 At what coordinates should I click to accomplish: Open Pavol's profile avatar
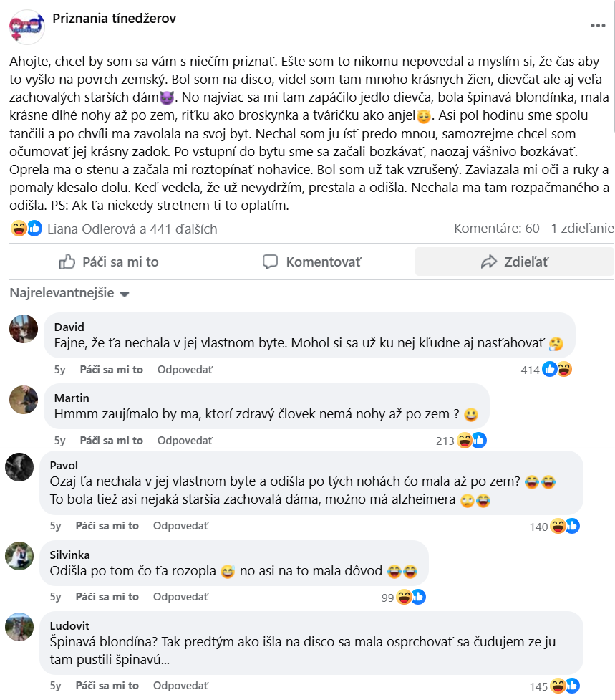pyautogui.click(x=19, y=467)
